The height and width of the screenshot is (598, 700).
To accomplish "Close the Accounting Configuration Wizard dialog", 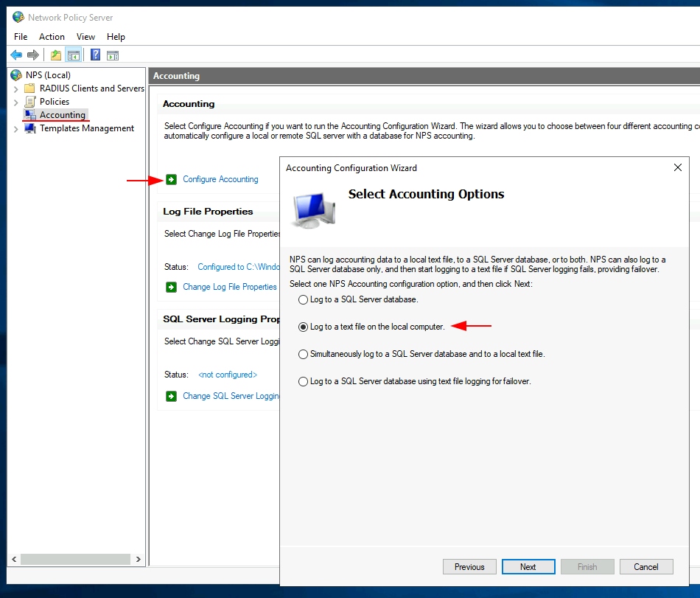I will point(678,167).
